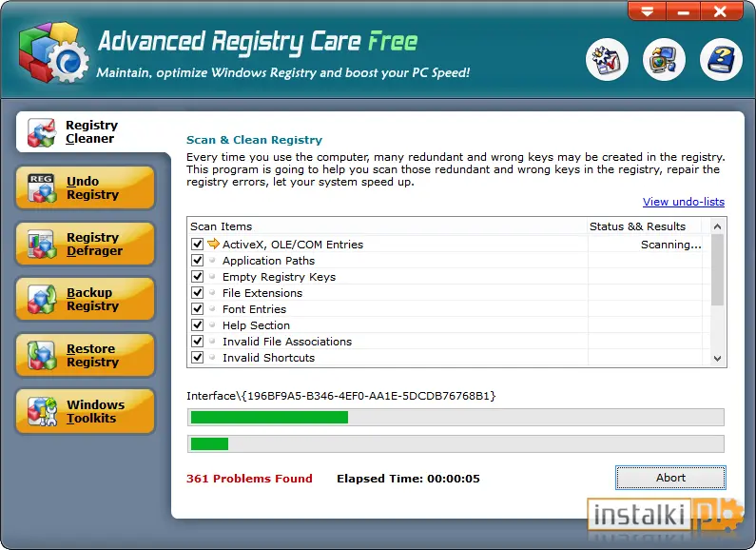756x550 pixels.
Task: Close the Advanced Registry Care window
Action: [x=721, y=10]
